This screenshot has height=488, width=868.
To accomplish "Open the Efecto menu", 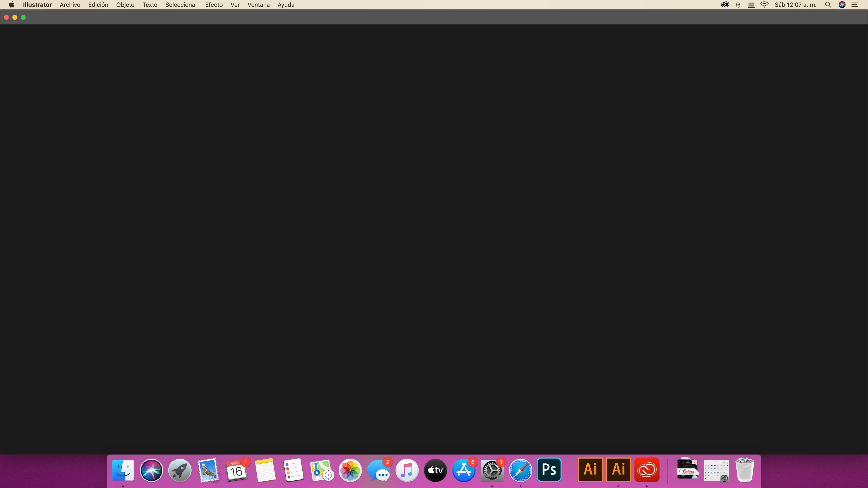I will pyautogui.click(x=214, y=5).
